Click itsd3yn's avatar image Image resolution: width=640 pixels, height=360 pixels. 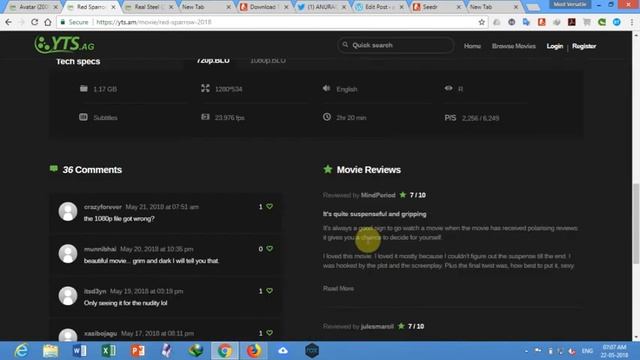click(68, 296)
